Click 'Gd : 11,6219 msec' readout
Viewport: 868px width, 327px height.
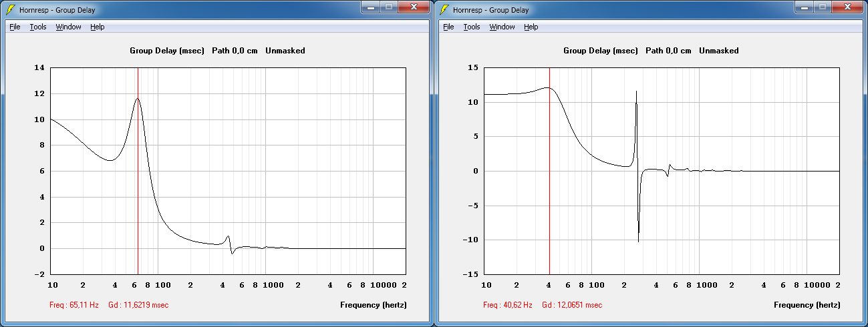[x=138, y=305]
